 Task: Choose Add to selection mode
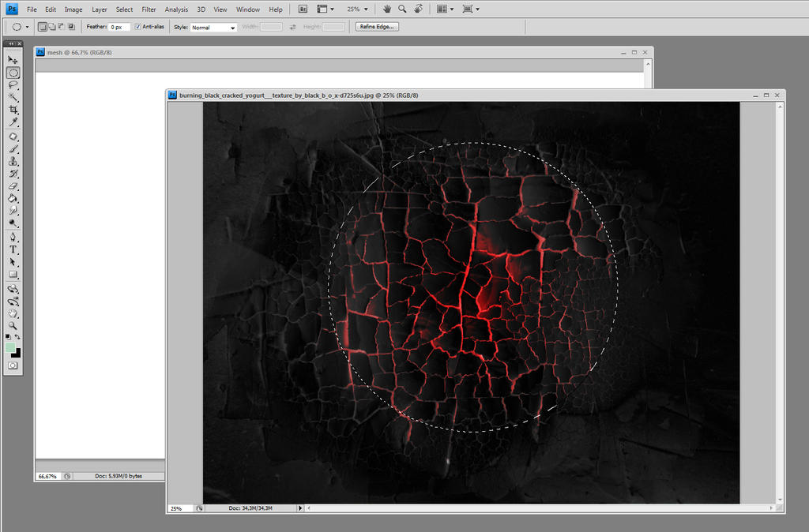[x=52, y=27]
